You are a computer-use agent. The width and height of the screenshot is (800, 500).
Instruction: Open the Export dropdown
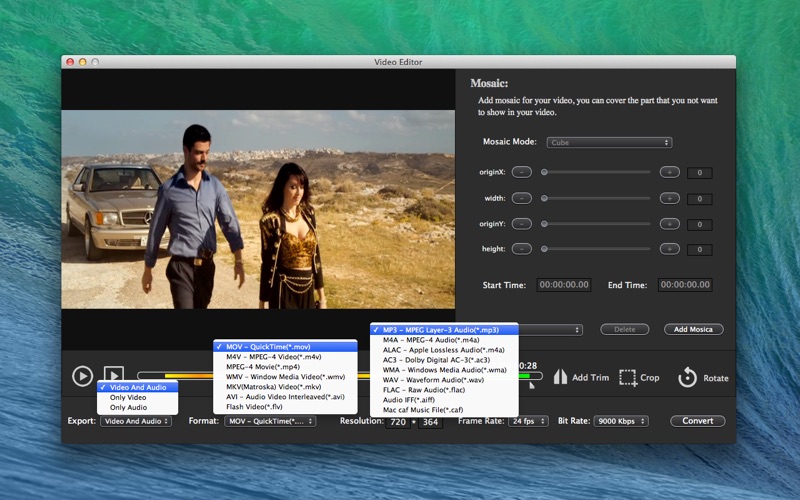136,421
